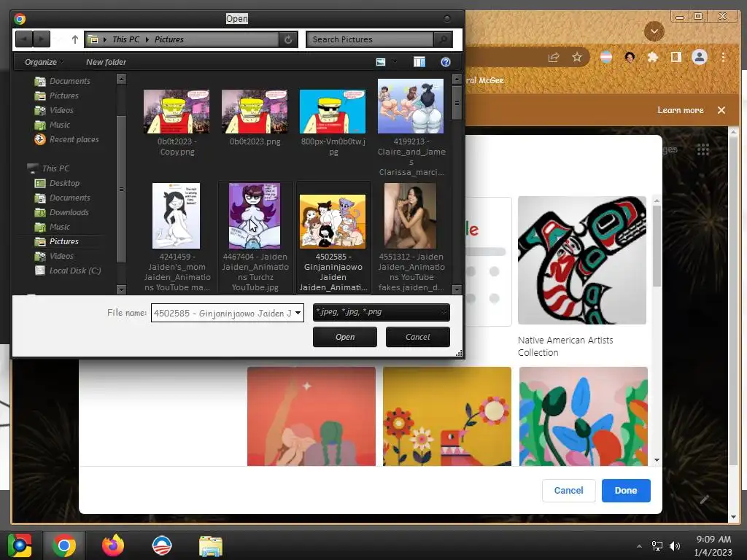747x560 pixels.
Task: Expand the File name dropdown list
Action: [x=298, y=313]
